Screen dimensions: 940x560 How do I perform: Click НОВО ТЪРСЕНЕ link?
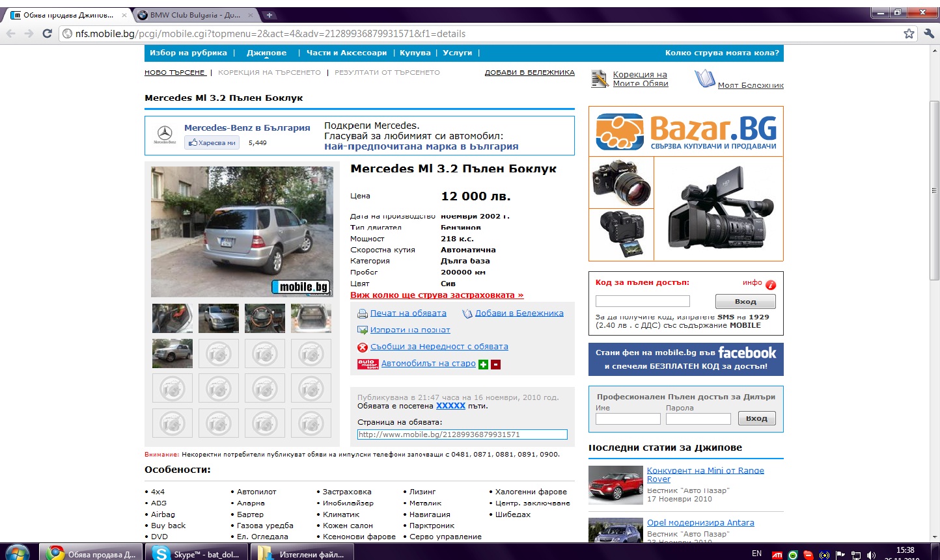[174, 72]
